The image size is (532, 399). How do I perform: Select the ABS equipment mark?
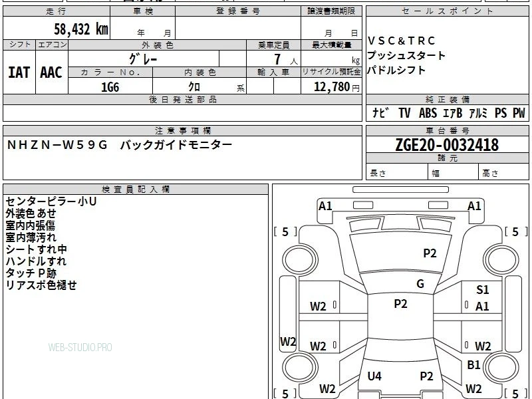tap(428, 112)
